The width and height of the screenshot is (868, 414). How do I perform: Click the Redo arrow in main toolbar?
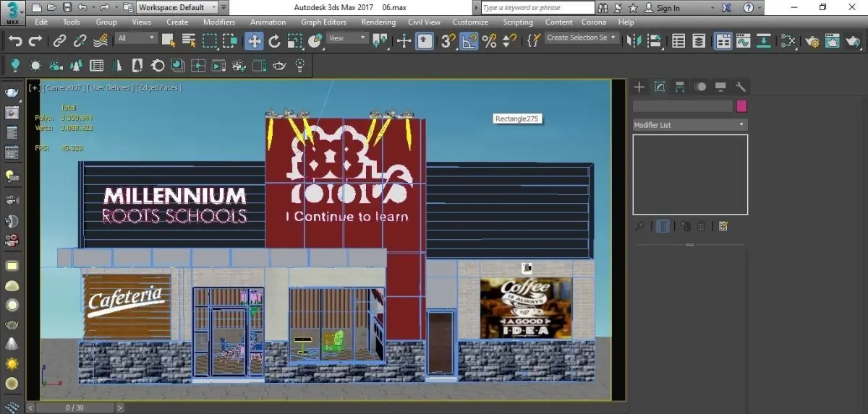(35, 41)
